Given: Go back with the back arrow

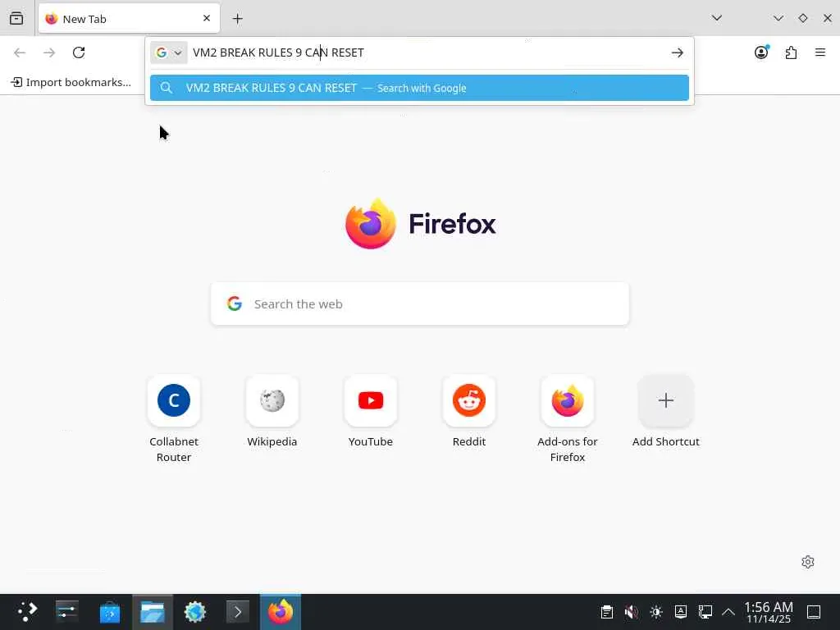Looking at the screenshot, I should [20, 52].
